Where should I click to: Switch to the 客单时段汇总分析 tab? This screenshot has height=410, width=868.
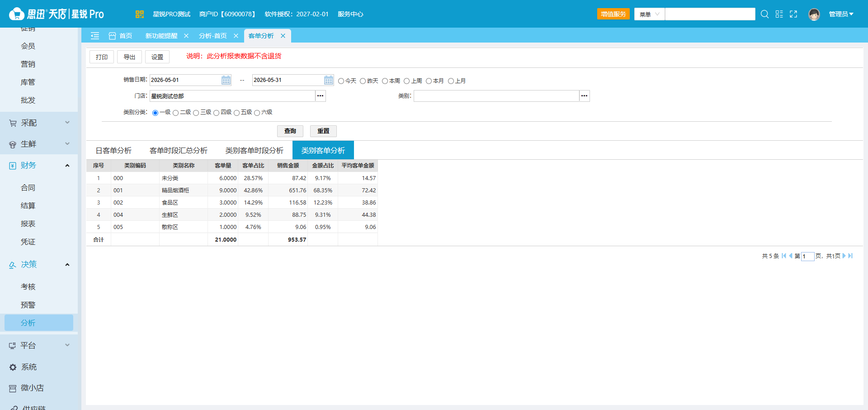click(x=179, y=150)
